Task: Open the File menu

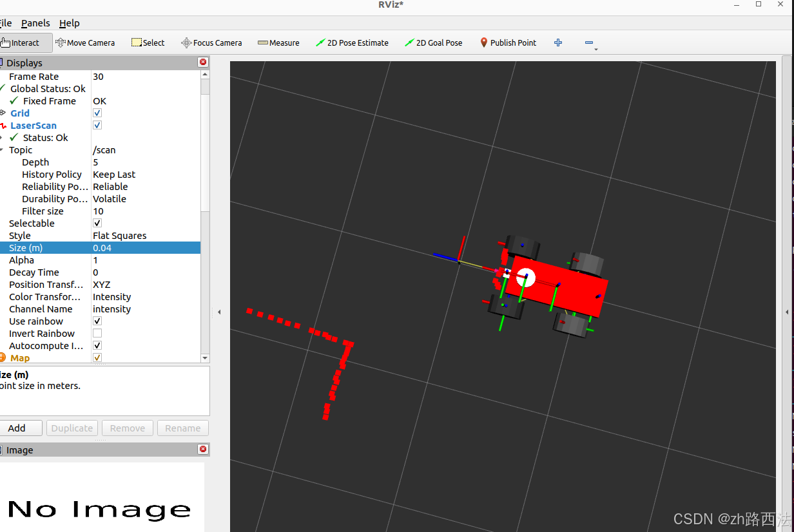Action: pyautogui.click(x=6, y=23)
